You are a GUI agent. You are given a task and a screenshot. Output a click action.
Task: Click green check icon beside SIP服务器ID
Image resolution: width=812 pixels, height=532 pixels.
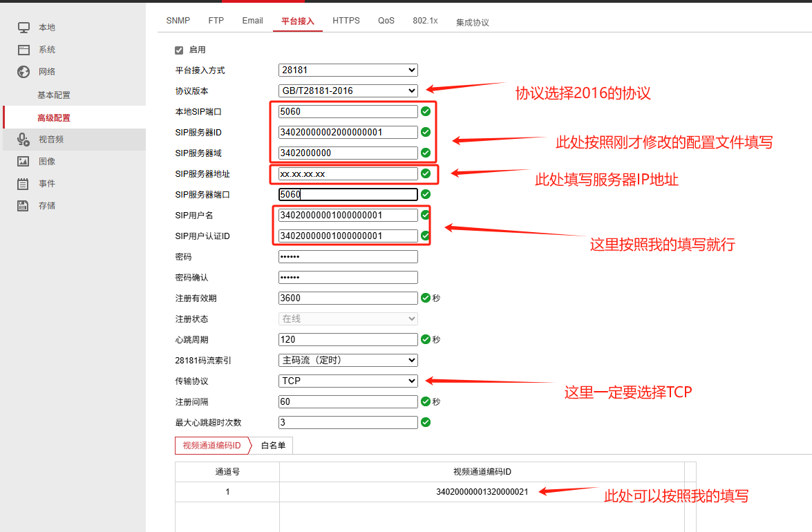click(426, 132)
